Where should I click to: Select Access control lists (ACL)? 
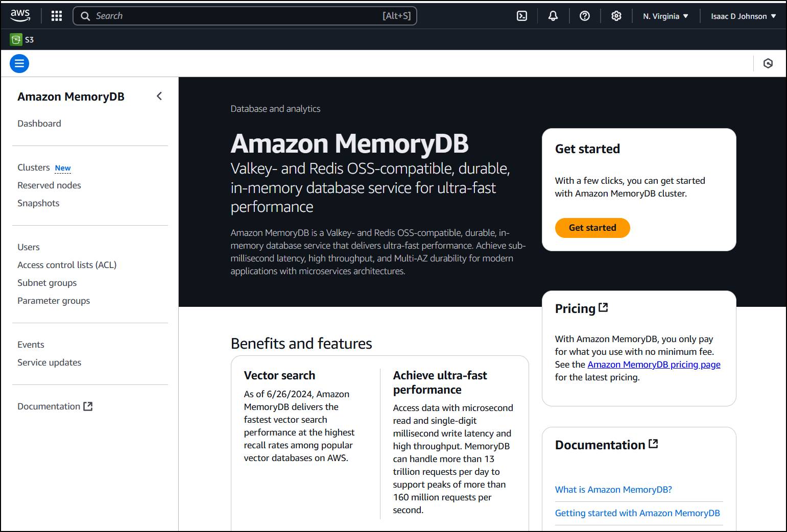pyautogui.click(x=67, y=265)
